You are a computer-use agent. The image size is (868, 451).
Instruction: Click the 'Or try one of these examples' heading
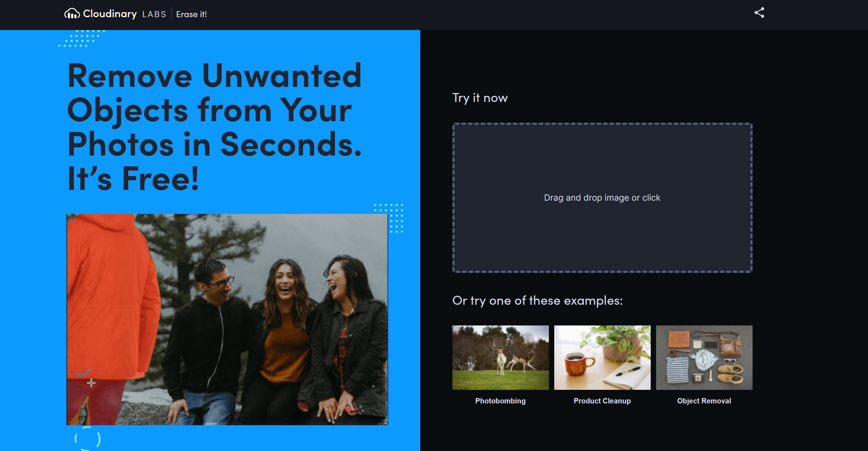pos(537,300)
